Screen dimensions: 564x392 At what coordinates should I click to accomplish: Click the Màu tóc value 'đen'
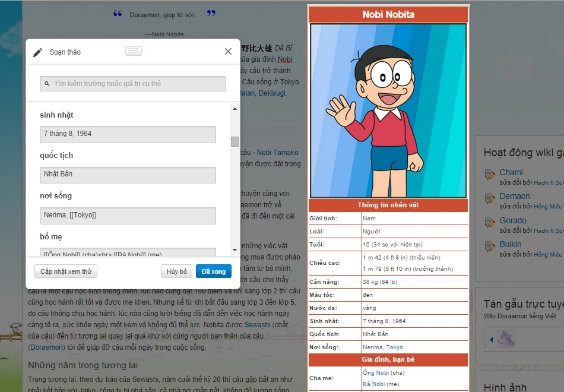point(367,295)
